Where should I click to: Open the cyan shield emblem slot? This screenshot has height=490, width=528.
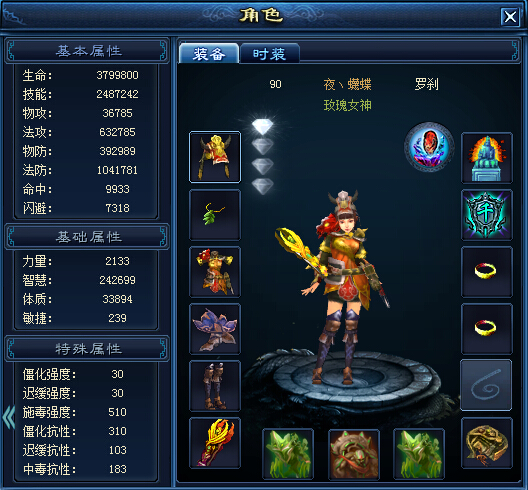point(487,215)
